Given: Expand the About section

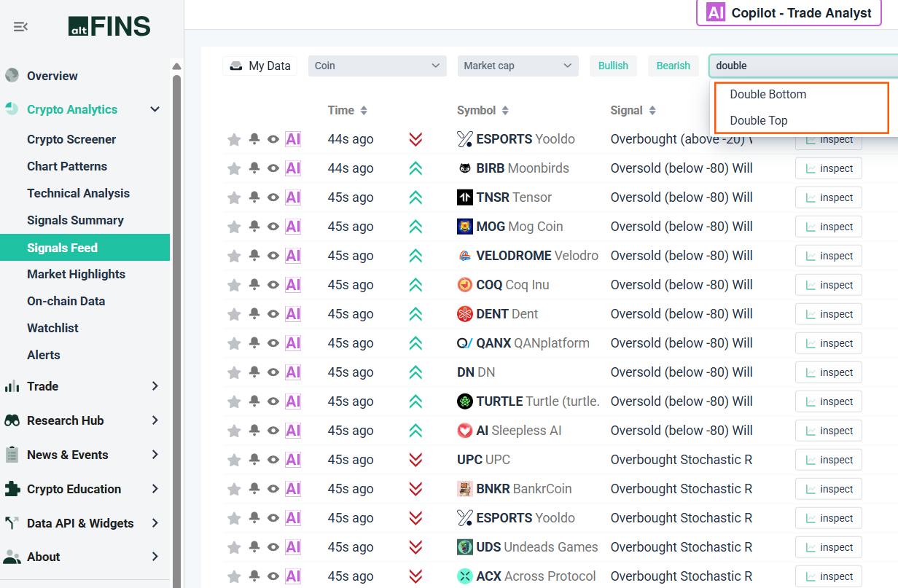Looking at the screenshot, I should tap(155, 557).
